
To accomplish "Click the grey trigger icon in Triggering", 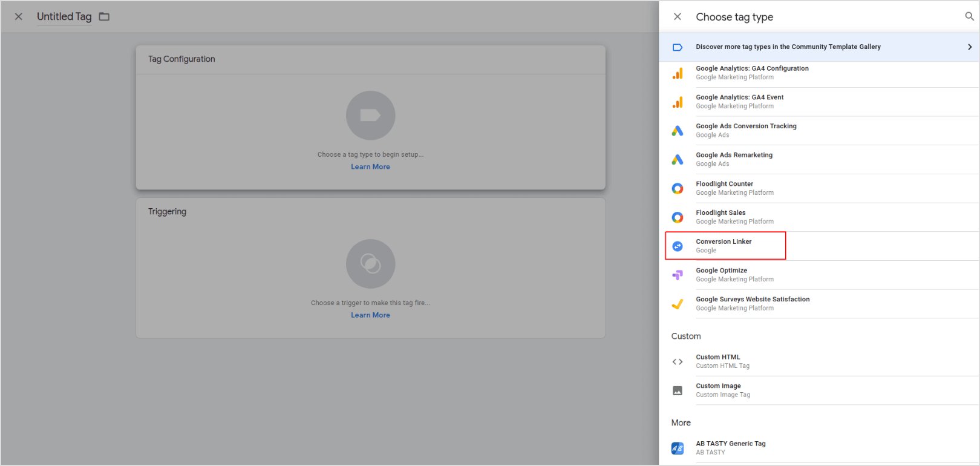I will point(370,264).
